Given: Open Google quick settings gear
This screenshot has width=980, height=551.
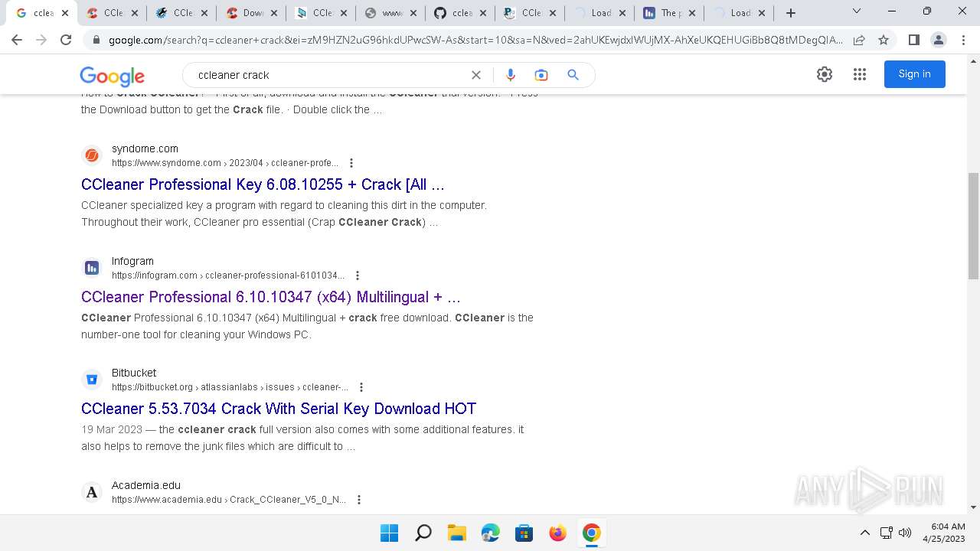Looking at the screenshot, I should coord(825,74).
